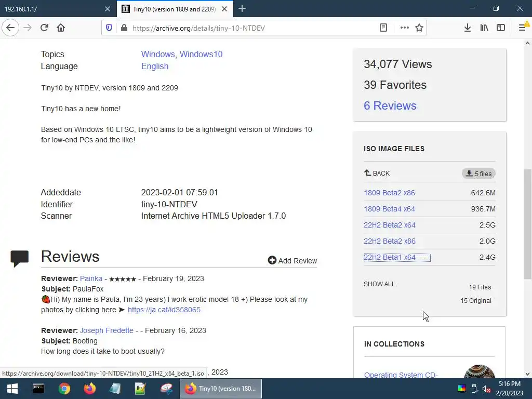The height and width of the screenshot is (399, 532).
Task: Open the notepad-style taskbar app icon
Action: [115, 389]
